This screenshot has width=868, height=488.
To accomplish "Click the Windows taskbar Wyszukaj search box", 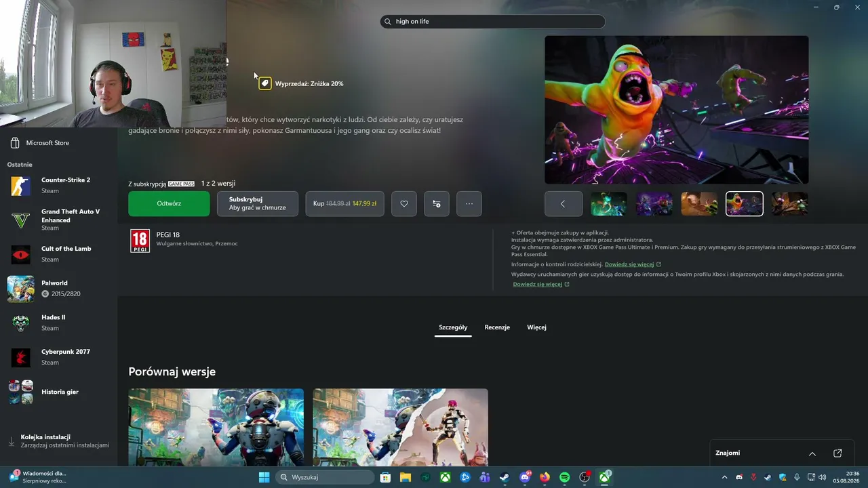I will [x=325, y=477].
